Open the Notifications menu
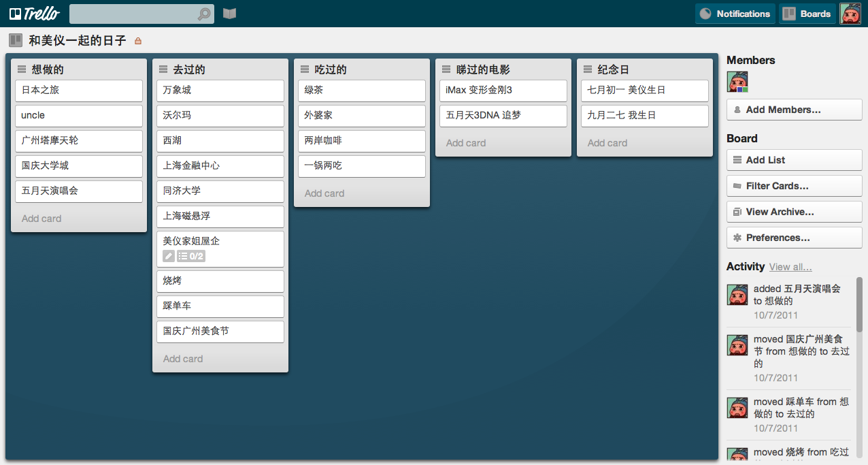Viewport: 868px width, 465px height. [735, 14]
